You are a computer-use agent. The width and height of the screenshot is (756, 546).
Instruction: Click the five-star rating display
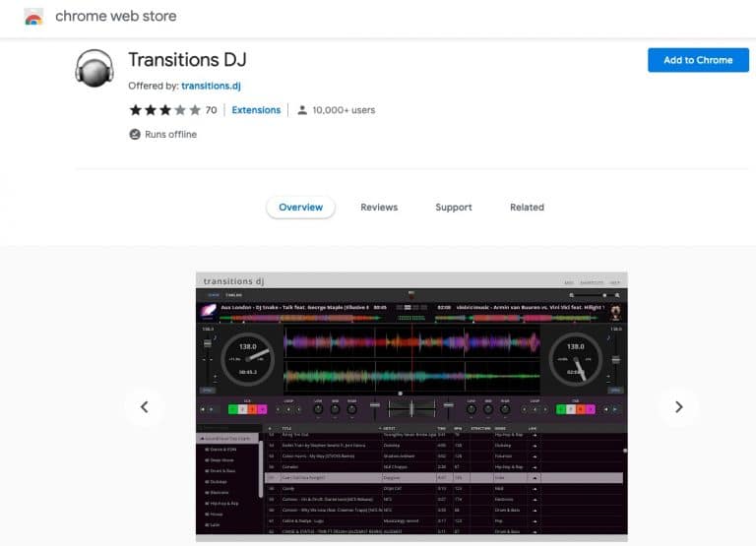[164, 110]
